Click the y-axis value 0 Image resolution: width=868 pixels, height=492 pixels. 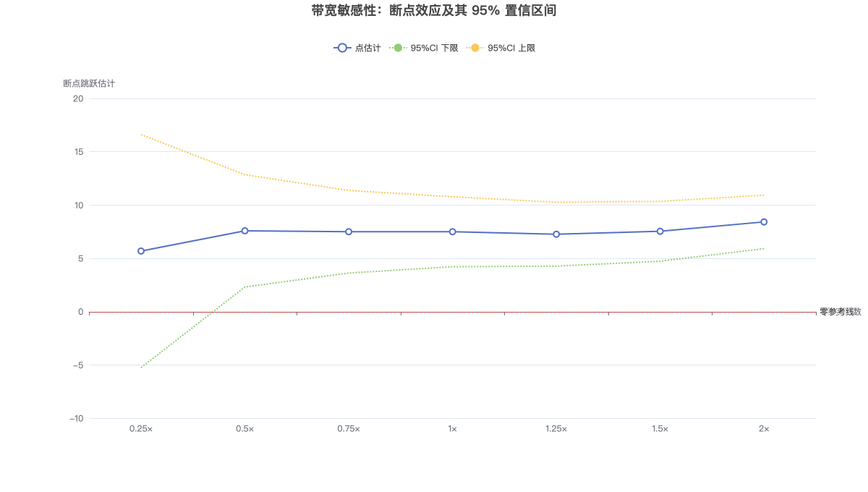(x=81, y=312)
